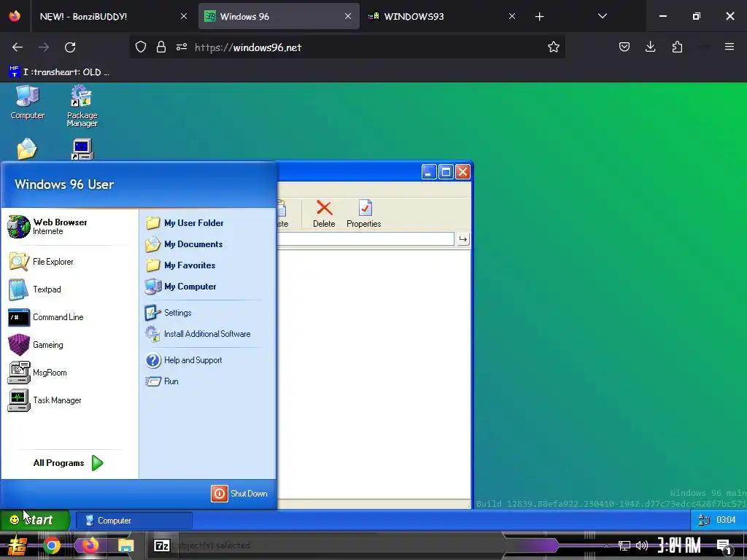Screen dimensions: 747x560
Task: Select the Windows 96 browser tab
Action: coord(279,16)
